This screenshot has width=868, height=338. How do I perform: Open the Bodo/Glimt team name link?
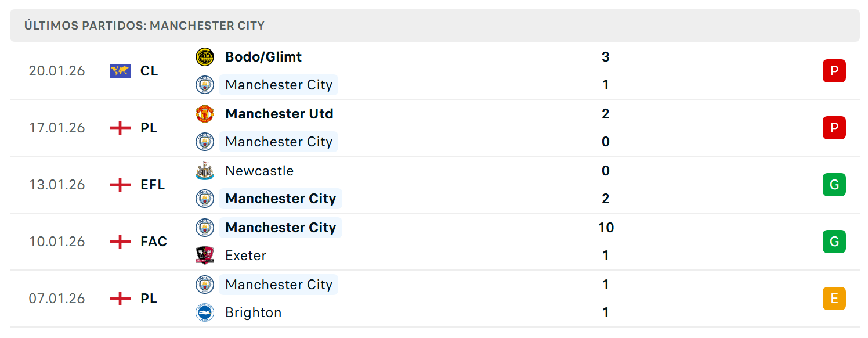[x=263, y=57]
